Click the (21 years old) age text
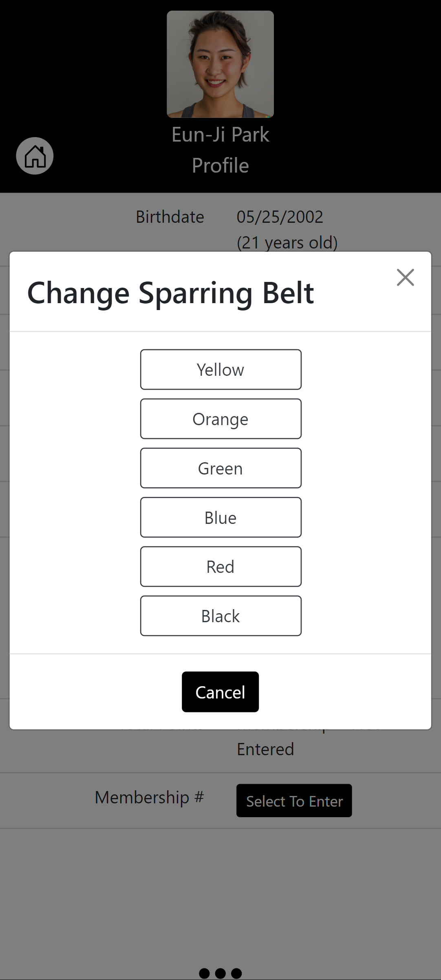 (x=287, y=243)
